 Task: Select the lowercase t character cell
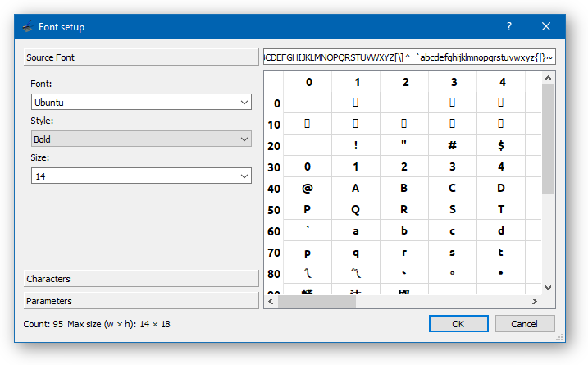coord(501,252)
